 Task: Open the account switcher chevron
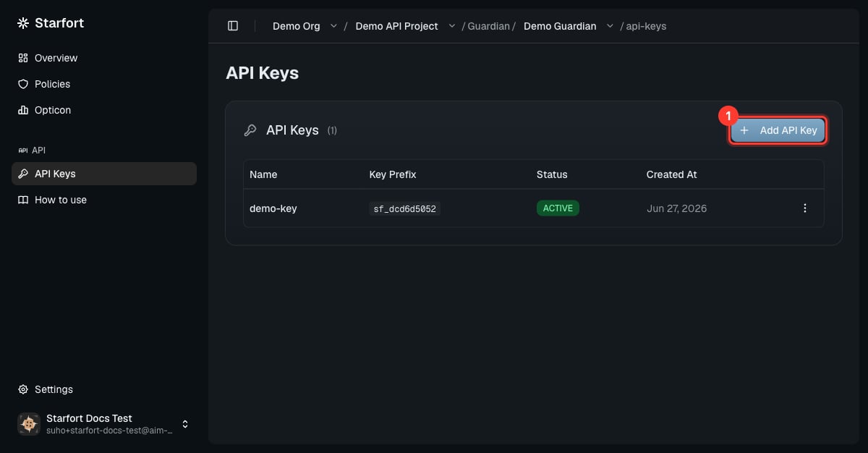(185, 424)
